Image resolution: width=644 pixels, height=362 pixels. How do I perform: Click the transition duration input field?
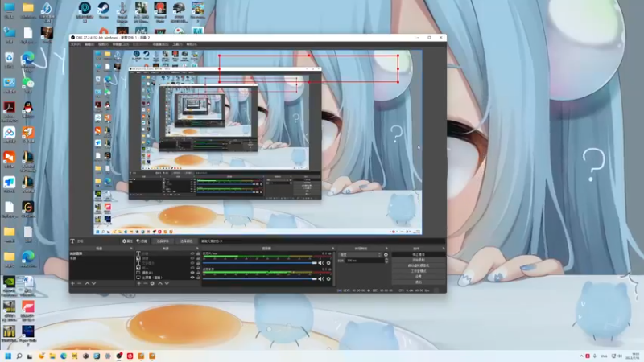(365, 261)
